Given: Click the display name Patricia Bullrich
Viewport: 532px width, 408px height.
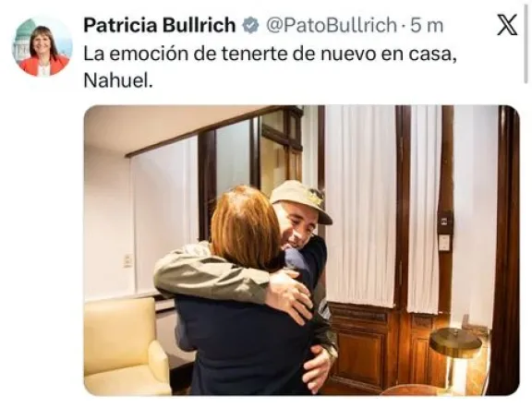Looking at the screenshot, I should (160, 26).
